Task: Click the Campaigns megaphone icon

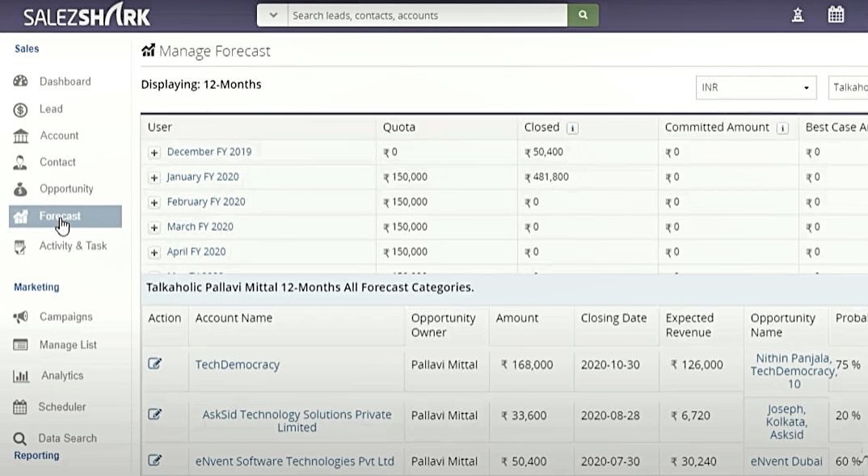Action: (x=20, y=317)
